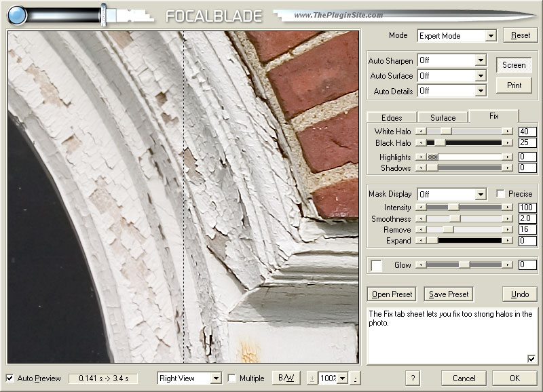Click the question mark help button
The image size is (543, 392).
(413, 378)
